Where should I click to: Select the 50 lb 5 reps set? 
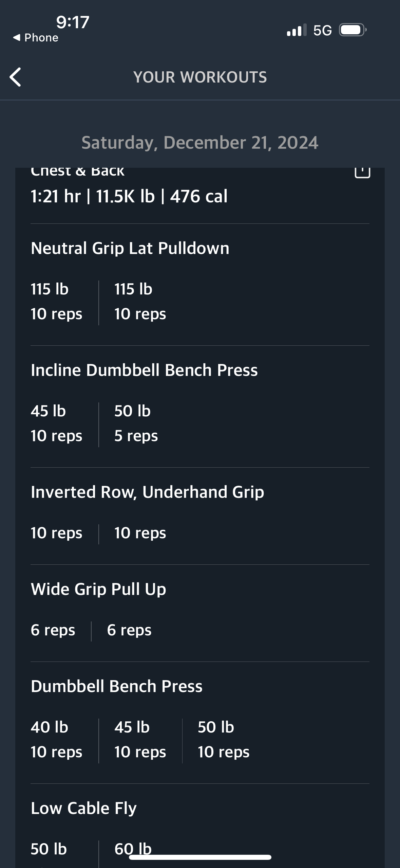tap(136, 423)
